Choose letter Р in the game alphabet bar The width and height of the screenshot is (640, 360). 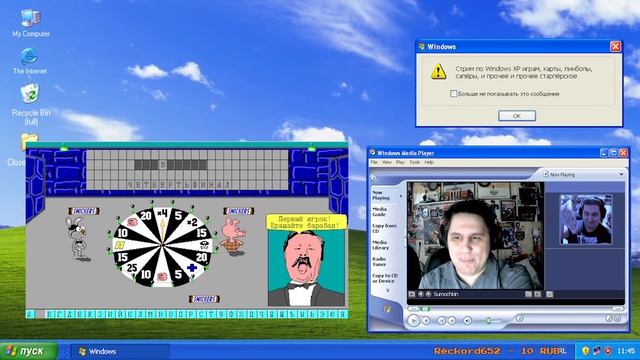[x=191, y=314]
